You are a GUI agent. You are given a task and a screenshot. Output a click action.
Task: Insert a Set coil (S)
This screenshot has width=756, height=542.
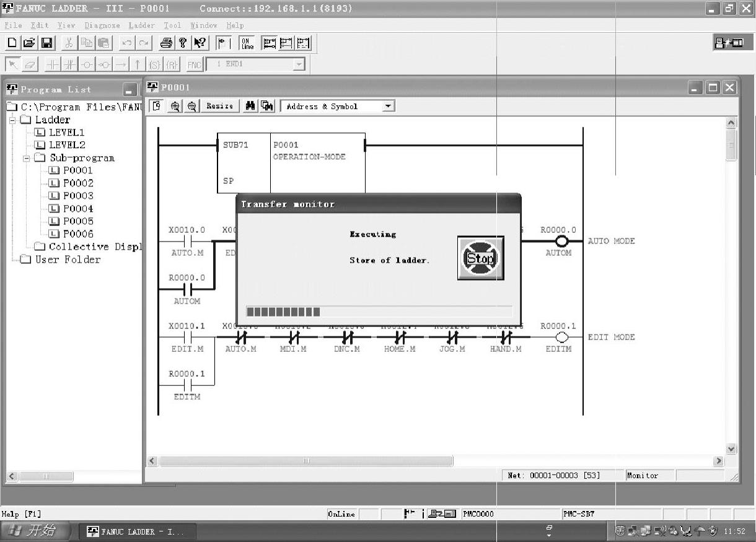(154, 64)
